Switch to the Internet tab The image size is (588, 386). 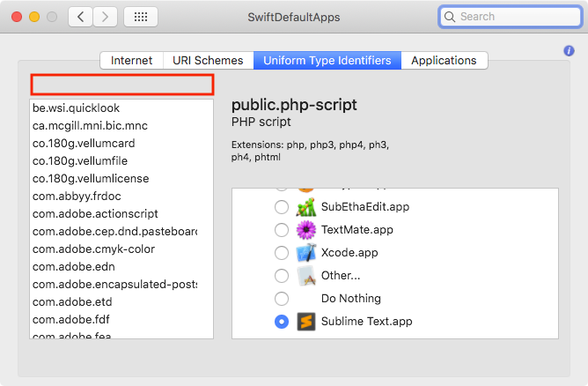point(132,61)
